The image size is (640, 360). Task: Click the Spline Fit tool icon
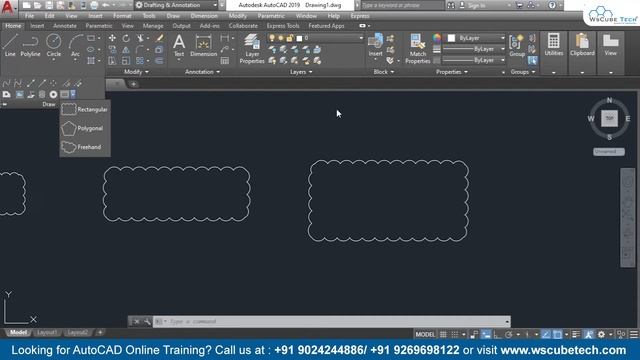point(6,83)
